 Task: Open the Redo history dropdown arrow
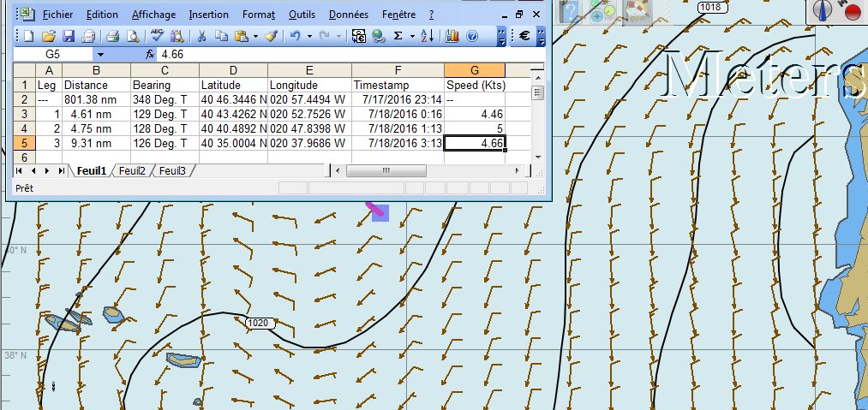[x=338, y=37]
